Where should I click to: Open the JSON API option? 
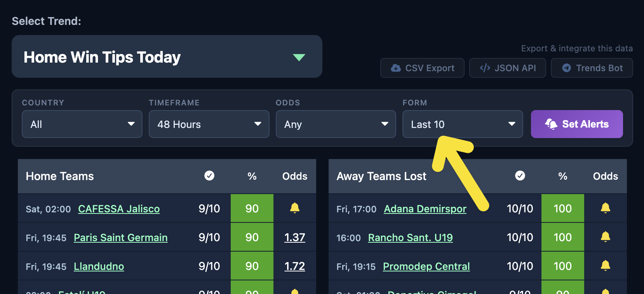pyautogui.click(x=508, y=68)
